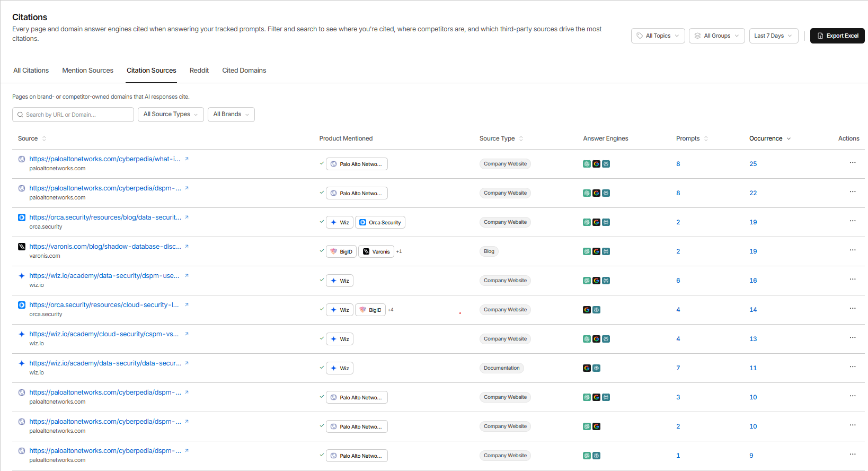
Task: Open the All Source Types filter
Action: (171, 115)
